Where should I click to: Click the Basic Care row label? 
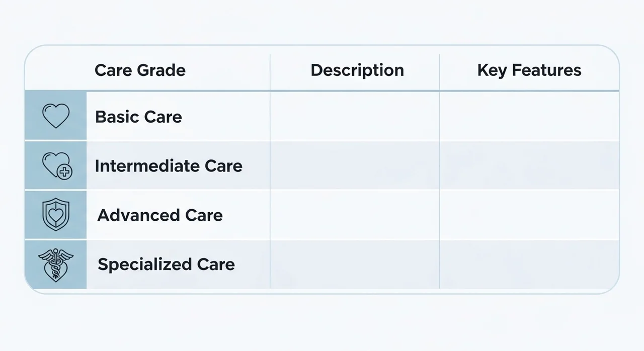click(x=138, y=117)
